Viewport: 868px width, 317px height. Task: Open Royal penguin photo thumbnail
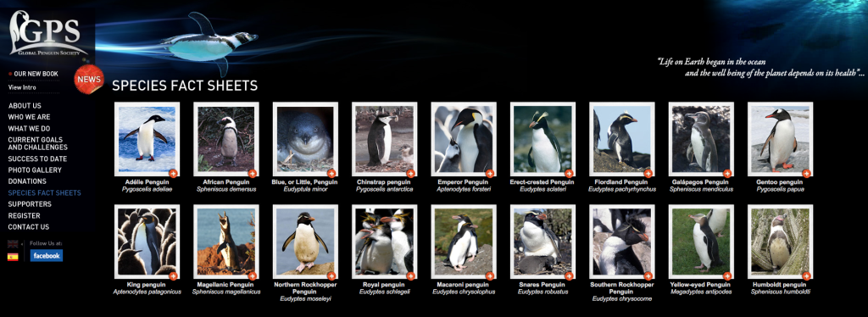click(x=384, y=242)
